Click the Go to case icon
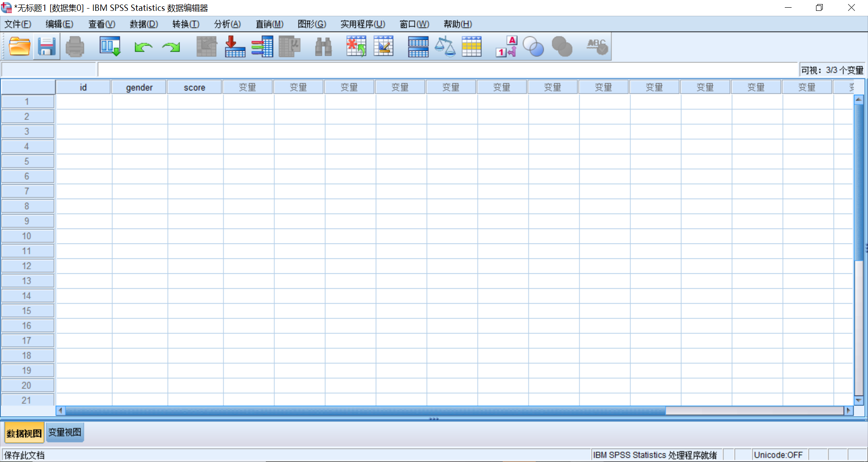Screen dimensions: 868x462 pos(207,47)
